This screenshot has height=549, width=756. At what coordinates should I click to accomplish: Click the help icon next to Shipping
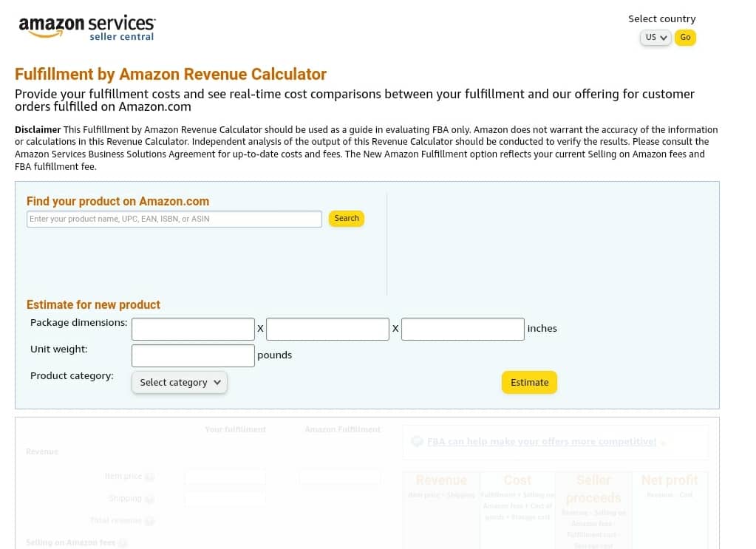(x=149, y=499)
